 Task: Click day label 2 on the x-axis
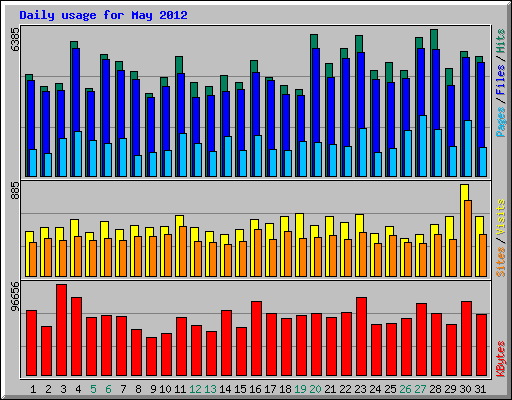click(48, 389)
